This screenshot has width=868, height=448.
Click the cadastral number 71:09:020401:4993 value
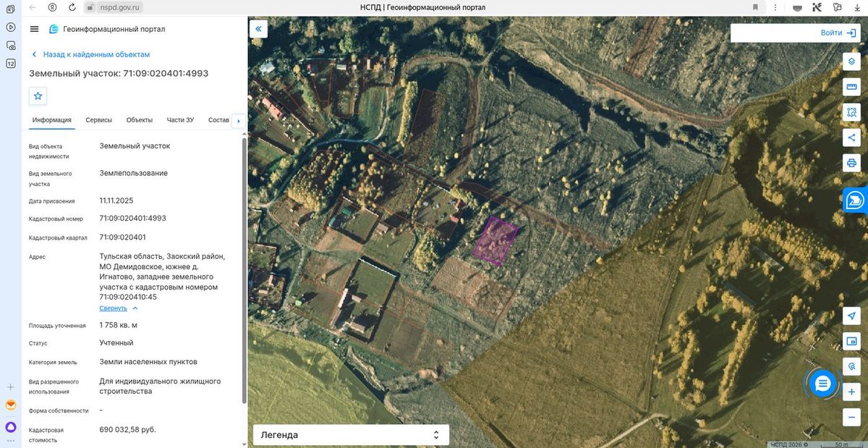tap(133, 218)
